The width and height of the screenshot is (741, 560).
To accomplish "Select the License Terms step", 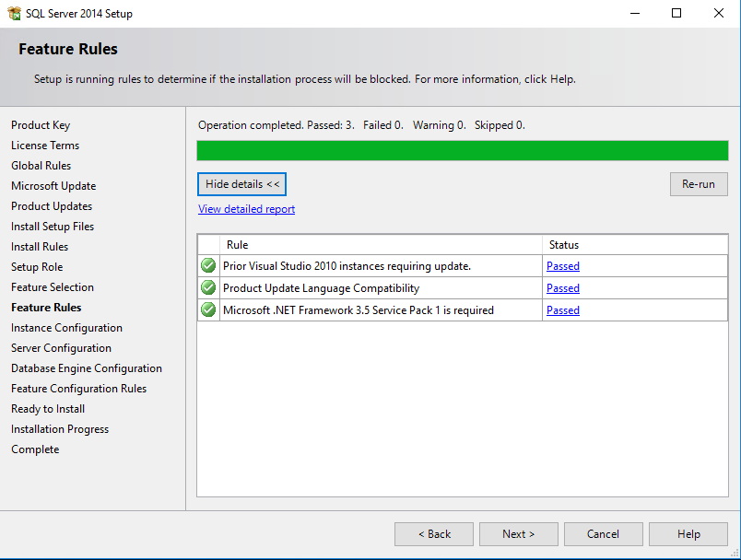I will click(45, 146).
